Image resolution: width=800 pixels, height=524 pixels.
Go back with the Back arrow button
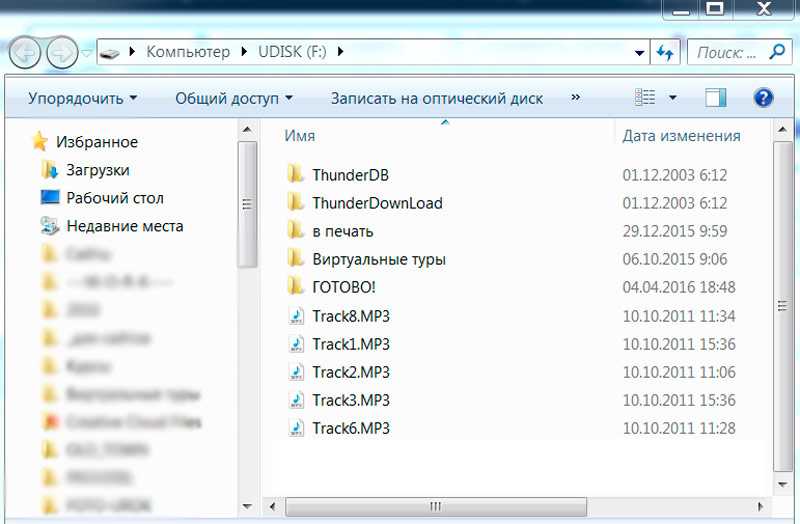[24, 52]
